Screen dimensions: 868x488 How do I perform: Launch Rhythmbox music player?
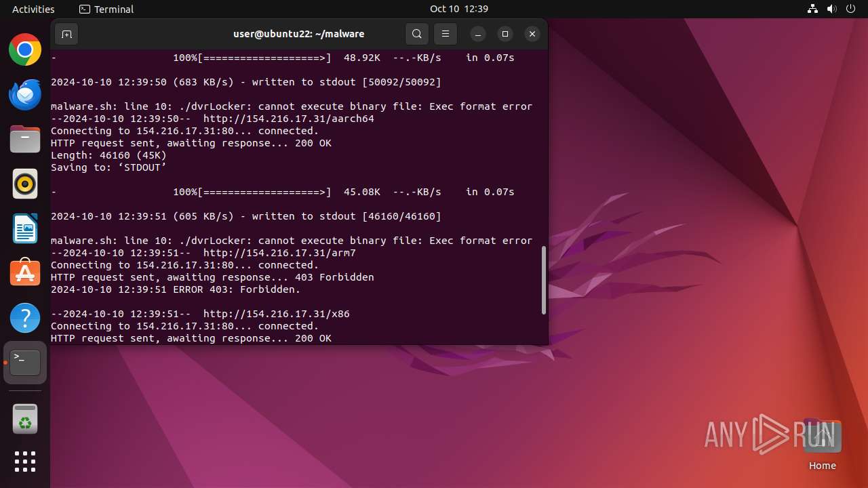tap(25, 184)
